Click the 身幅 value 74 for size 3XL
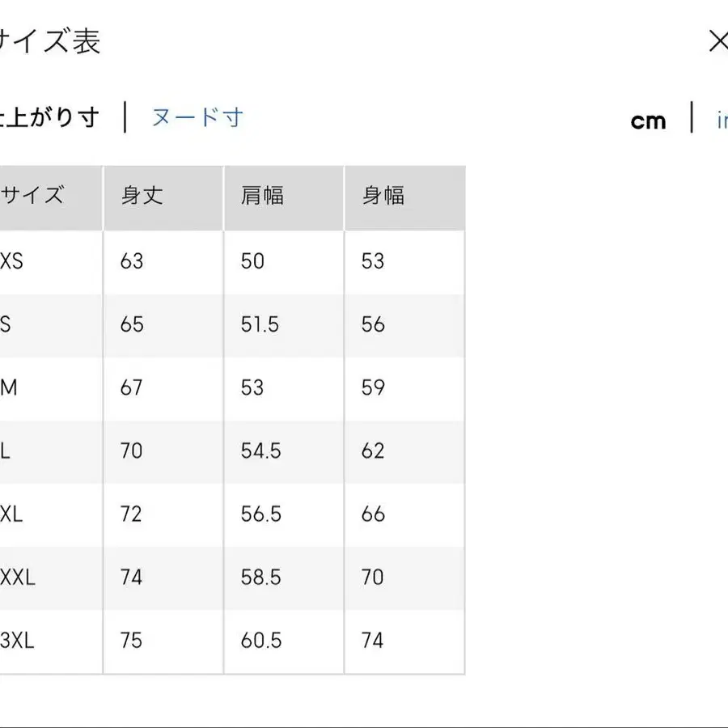Viewport: 728px width, 728px height. [x=373, y=641]
